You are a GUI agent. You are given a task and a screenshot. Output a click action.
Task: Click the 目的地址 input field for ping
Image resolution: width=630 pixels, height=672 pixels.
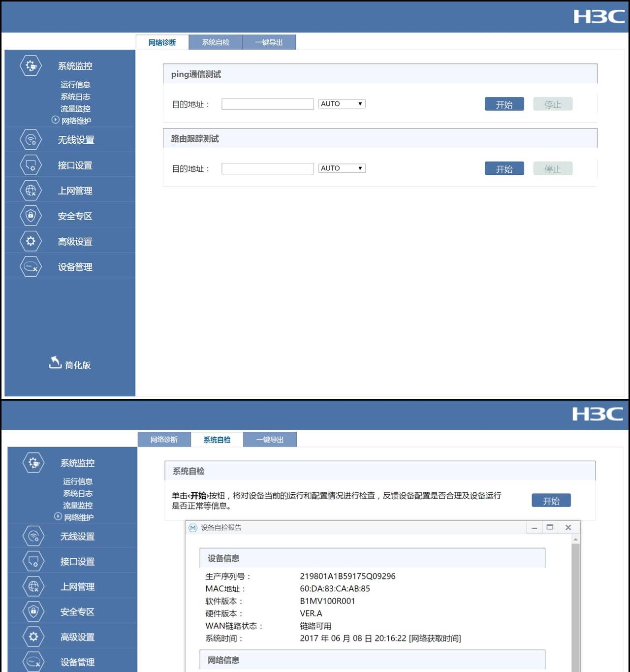(x=267, y=103)
